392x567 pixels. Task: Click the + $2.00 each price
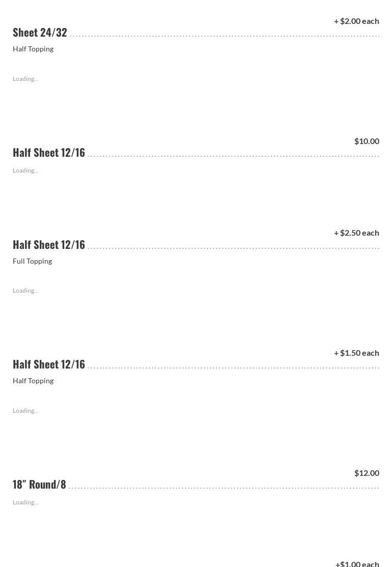click(x=356, y=21)
